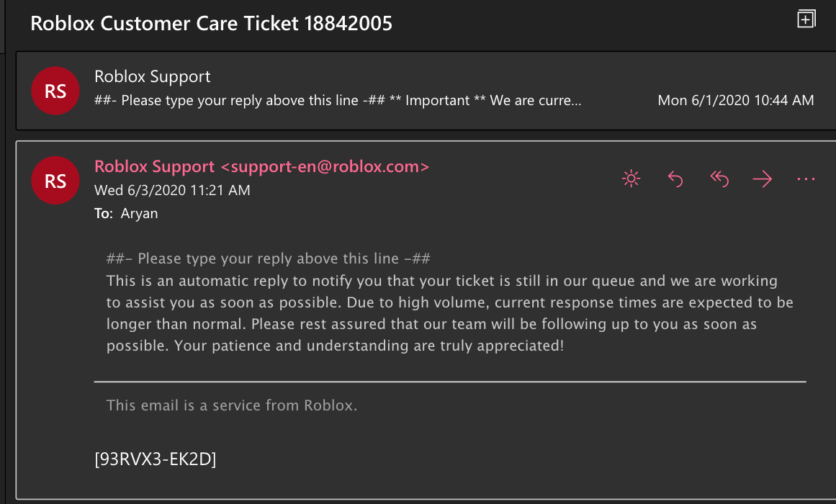This screenshot has height=504, width=836.
Task: Click the expand conversation icon beside ticket subject
Action: [x=806, y=19]
